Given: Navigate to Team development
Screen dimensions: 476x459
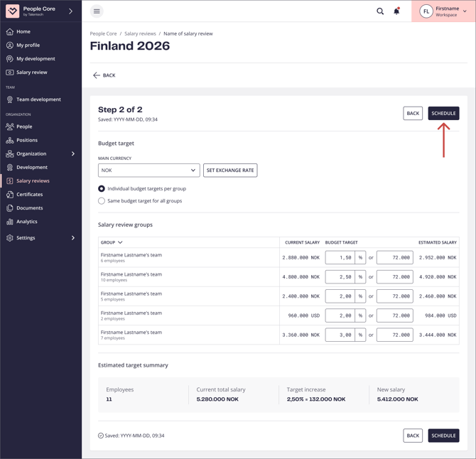Looking at the screenshot, I should click(38, 99).
